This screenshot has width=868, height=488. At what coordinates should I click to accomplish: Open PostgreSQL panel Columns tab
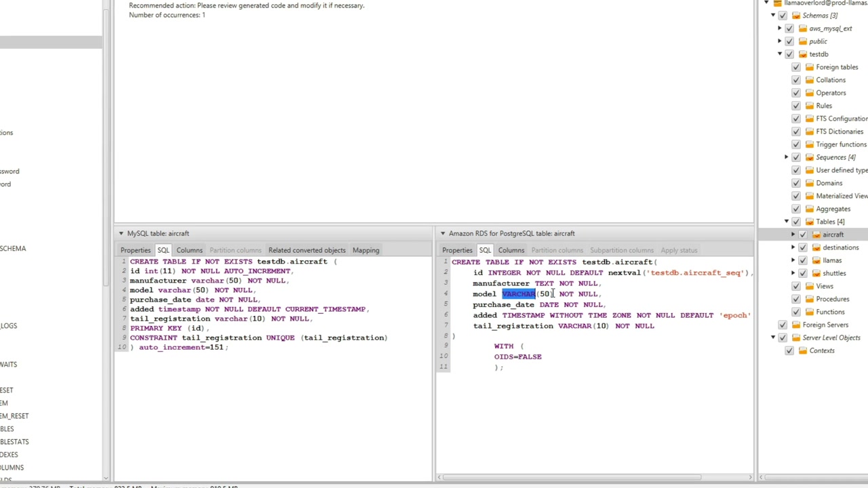tap(511, 250)
